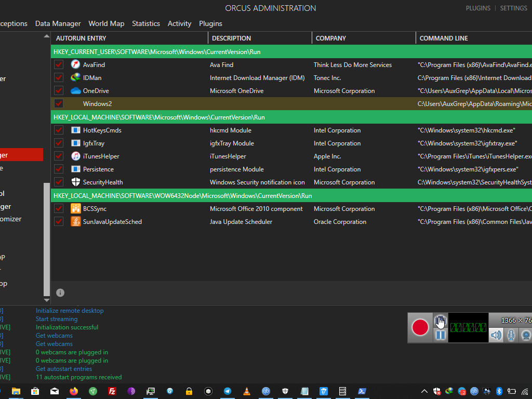Screen dimensions: 532x399
Task: Click the HotKeysCmds entry icon
Action: (x=75, y=130)
